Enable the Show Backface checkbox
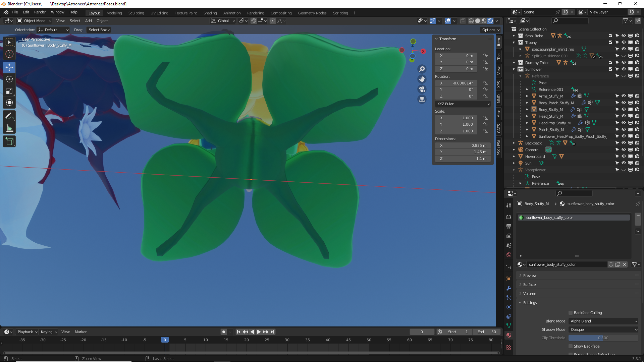 pos(571,346)
